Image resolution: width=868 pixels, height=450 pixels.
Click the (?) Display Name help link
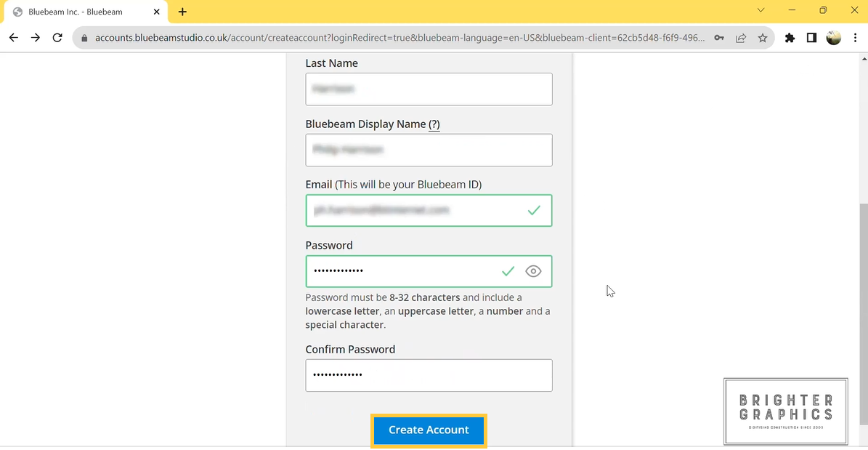[x=434, y=124]
